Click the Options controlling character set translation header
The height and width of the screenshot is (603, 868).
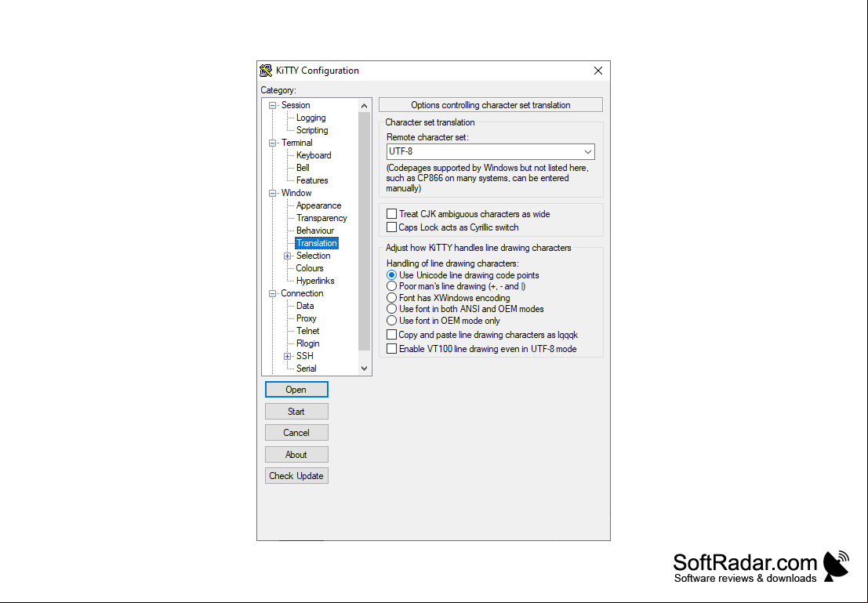point(491,105)
